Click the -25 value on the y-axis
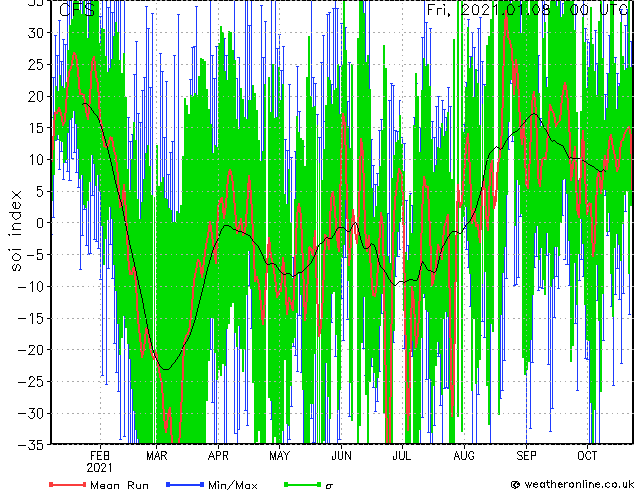The height and width of the screenshot is (490, 634). [31, 381]
